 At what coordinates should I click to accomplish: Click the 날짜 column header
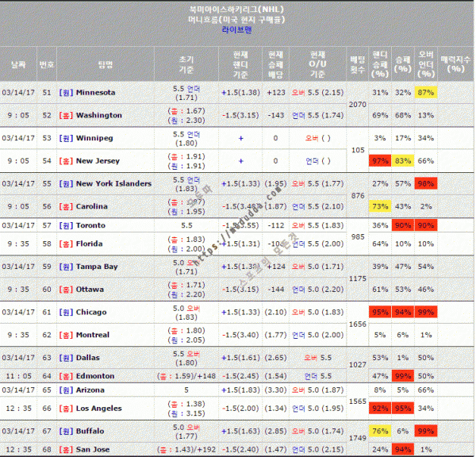click(x=18, y=64)
